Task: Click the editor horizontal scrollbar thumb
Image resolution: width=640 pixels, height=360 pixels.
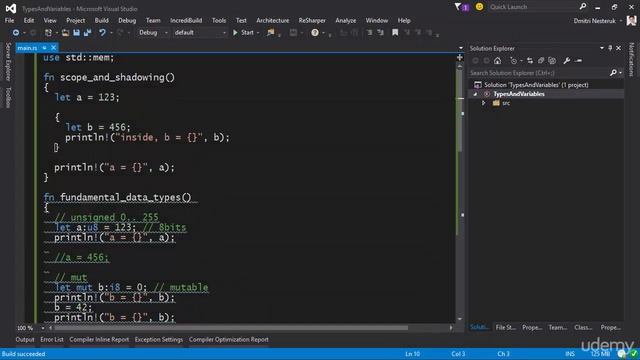Action: (231, 328)
